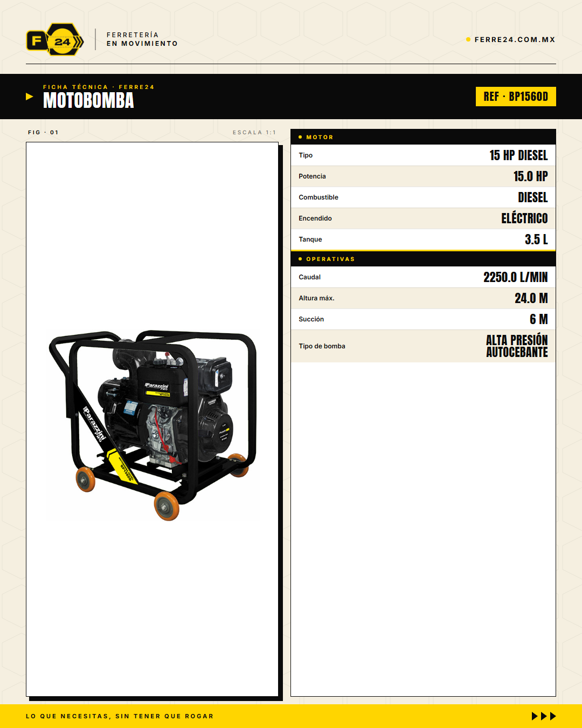Click the ELÉCTRICO value
The width and height of the screenshot is (582, 728).
click(524, 218)
